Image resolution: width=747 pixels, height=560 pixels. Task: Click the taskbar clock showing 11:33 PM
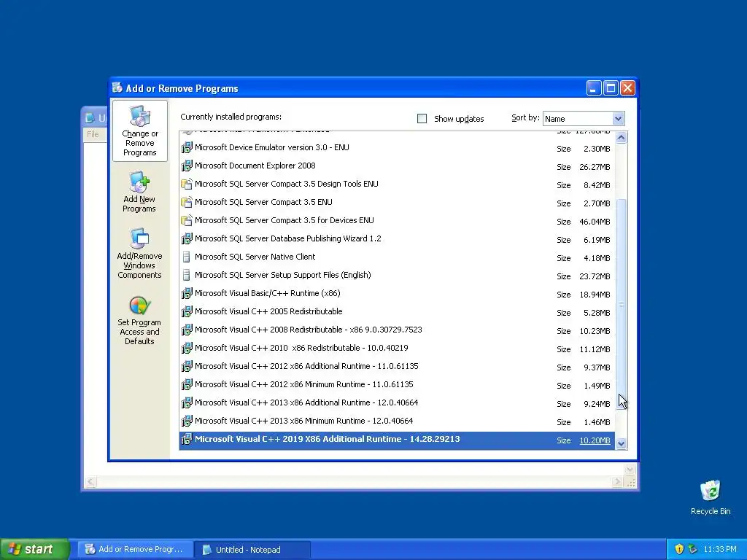click(719, 550)
